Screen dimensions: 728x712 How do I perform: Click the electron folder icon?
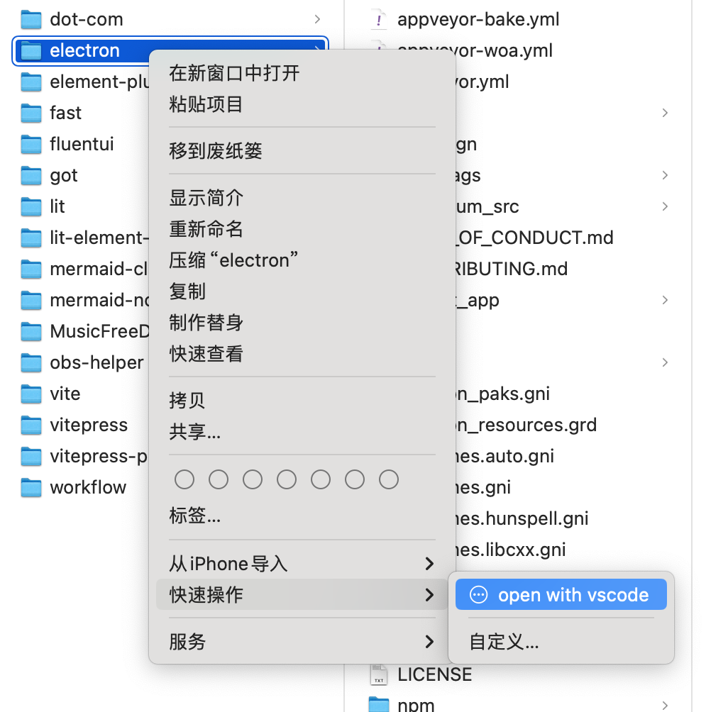point(31,50)
